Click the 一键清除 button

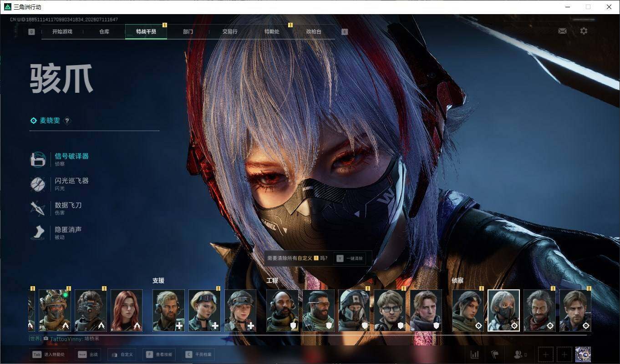tap(350, 258)
